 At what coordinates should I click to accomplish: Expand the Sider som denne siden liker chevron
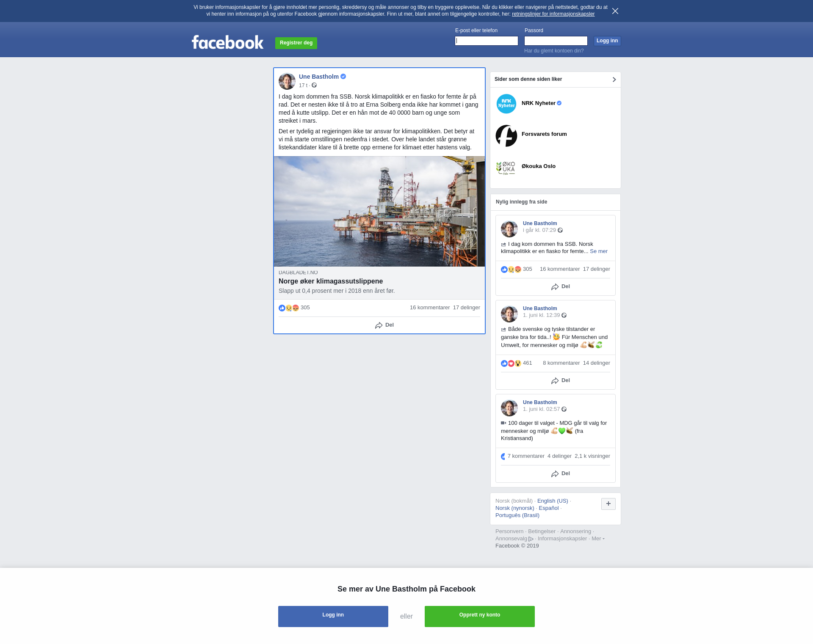[614, 80]
